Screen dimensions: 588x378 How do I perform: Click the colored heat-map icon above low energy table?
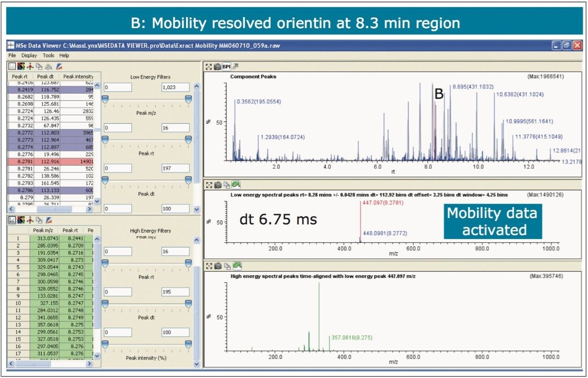tap(21, 66)
